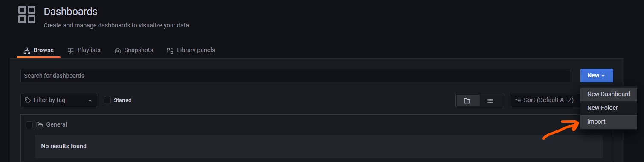Toggle the Starred checkbox
The width and height of the screenshot is (644, 162).
coord(107,100)
